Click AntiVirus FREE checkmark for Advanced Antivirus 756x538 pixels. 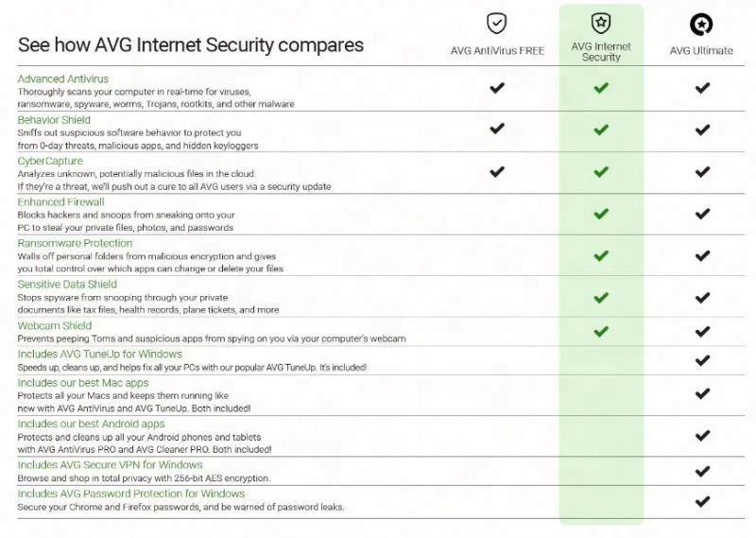click(497, 88)
